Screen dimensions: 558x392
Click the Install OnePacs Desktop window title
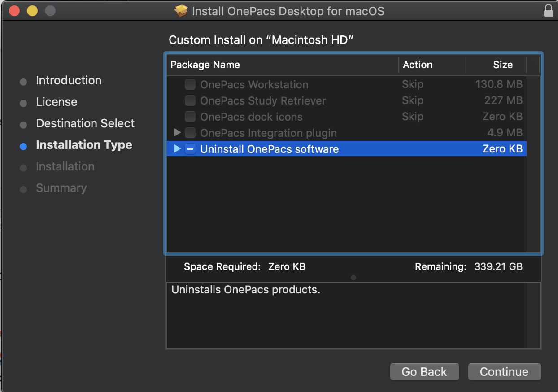[x=288, y=11]
